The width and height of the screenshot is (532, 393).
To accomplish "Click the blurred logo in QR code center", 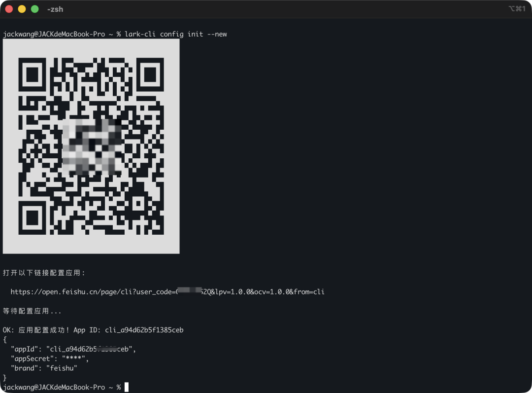I will (x=92, y=146).
